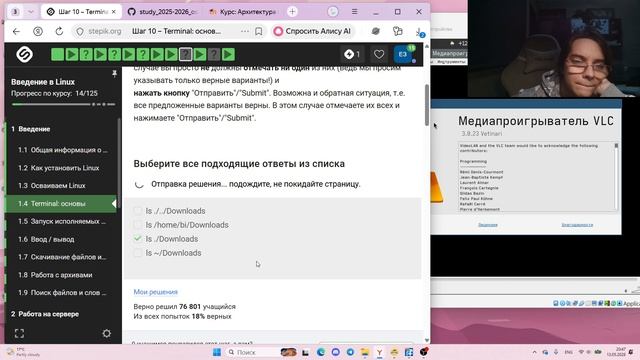This screenshot has height=360, width=640.
Task: Open settings gear in sidebar footer
Action: (x=107, y=333)
